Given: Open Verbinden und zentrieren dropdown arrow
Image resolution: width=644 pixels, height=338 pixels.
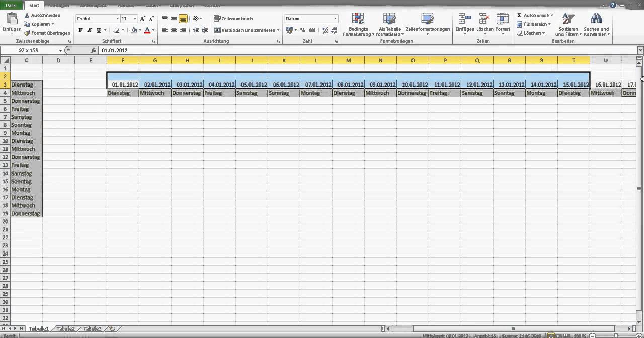Looking at the screenshot, I should [x=278, y=30].
